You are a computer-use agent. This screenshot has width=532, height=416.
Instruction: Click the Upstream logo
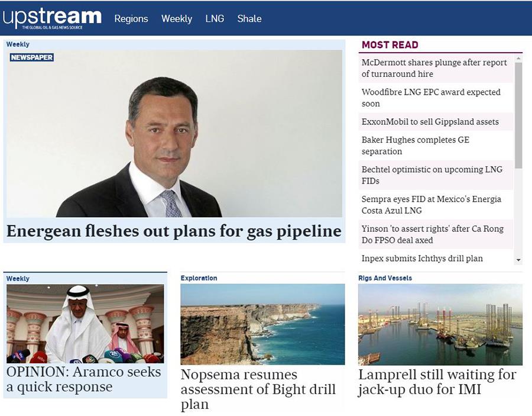[51, 18]
